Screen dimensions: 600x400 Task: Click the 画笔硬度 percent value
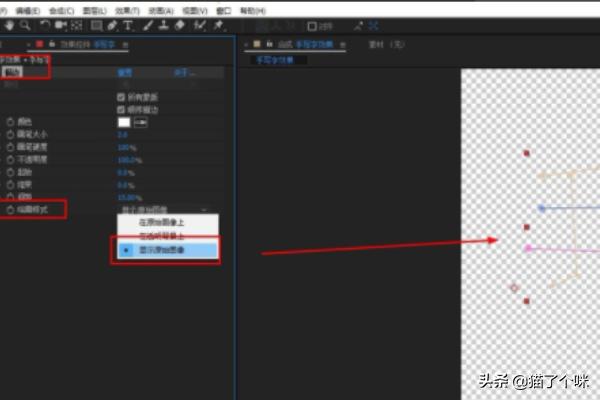(127, 148)
